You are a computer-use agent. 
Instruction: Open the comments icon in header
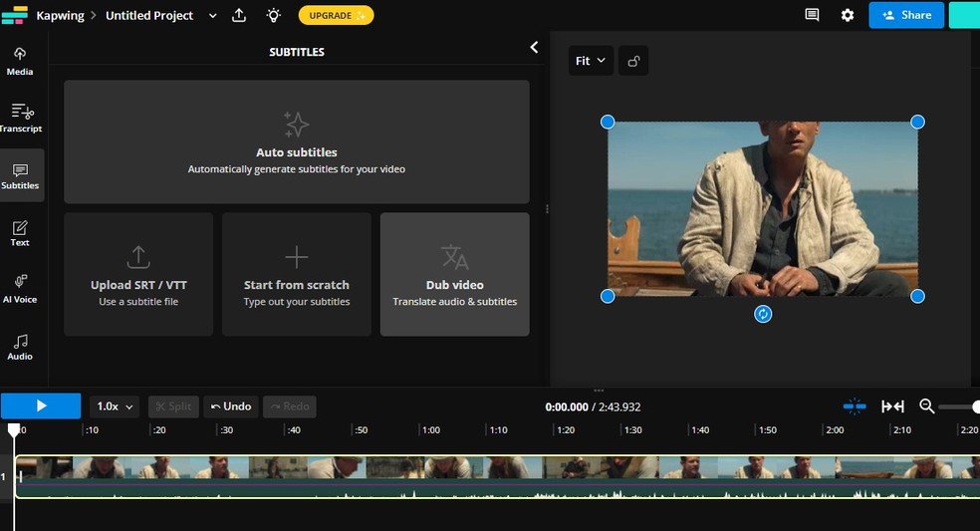click(x=812, y=15)
